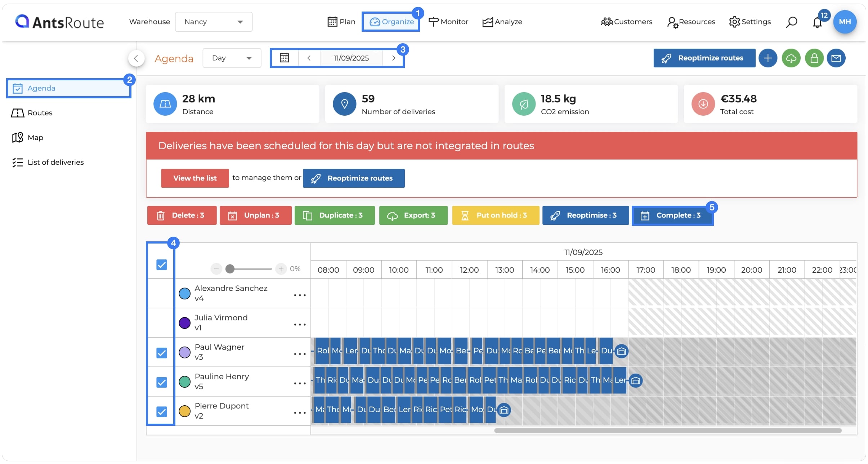This screenshot has height=464, width=868.
Task: Click the green cloud export icon
Action: [791, 58]
